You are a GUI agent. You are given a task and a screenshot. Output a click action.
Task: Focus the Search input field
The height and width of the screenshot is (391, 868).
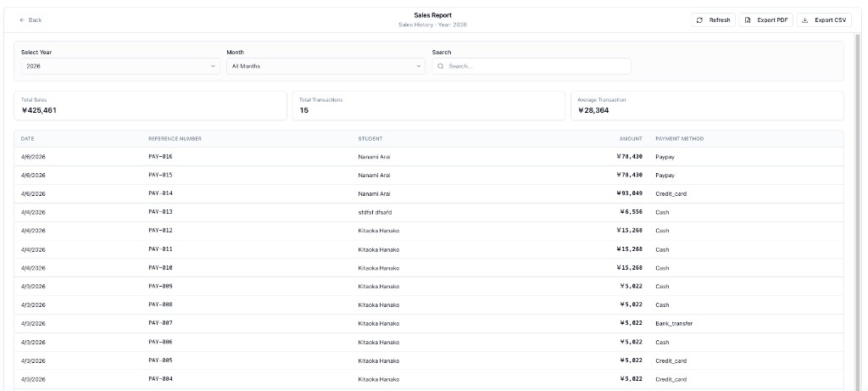(531, 66)
